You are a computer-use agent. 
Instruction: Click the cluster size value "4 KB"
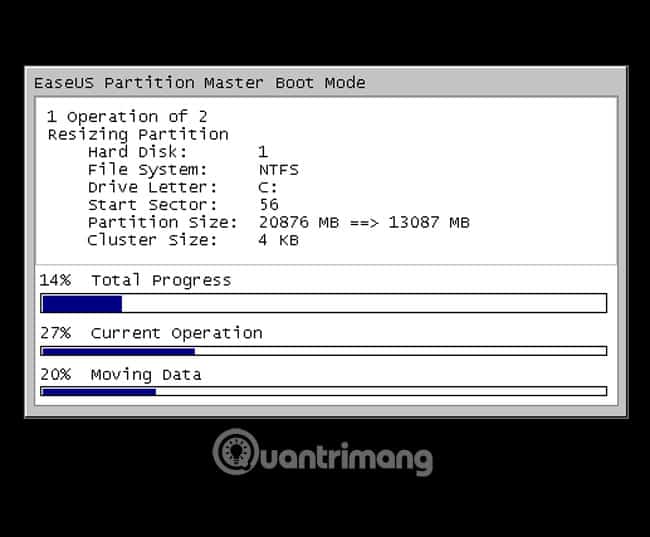click(x=279, y=240)
